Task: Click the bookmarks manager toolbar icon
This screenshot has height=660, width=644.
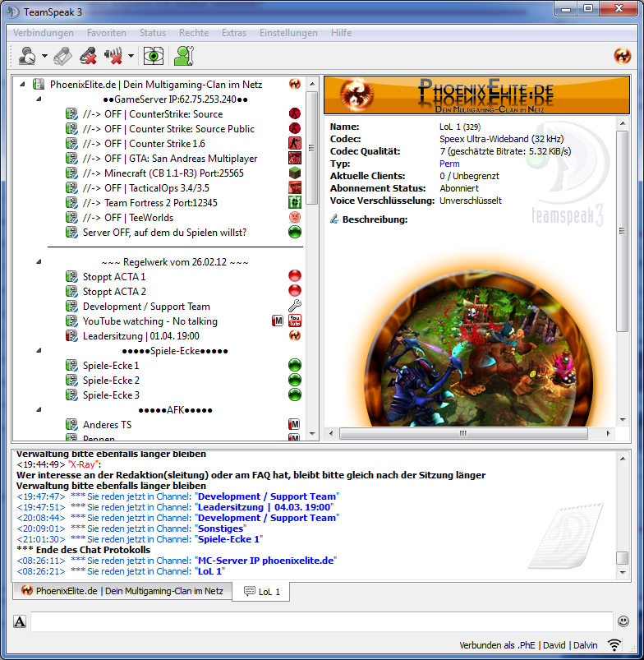Action: pyautogui.click(x=62, y=56)
